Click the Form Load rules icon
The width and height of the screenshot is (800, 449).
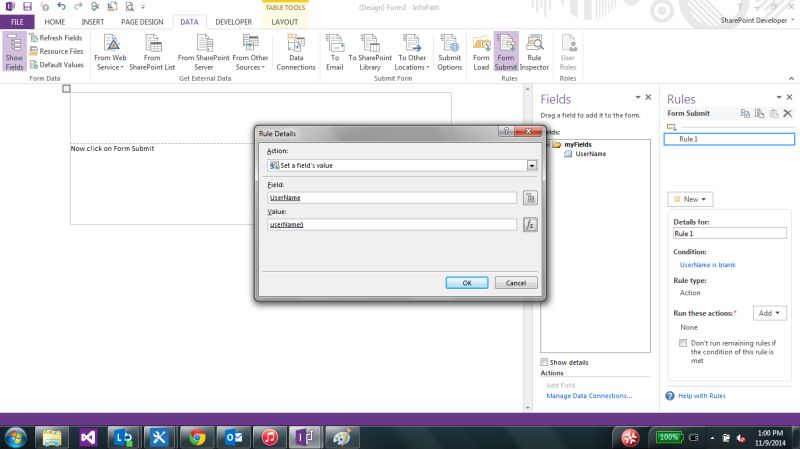coord(481,52)
